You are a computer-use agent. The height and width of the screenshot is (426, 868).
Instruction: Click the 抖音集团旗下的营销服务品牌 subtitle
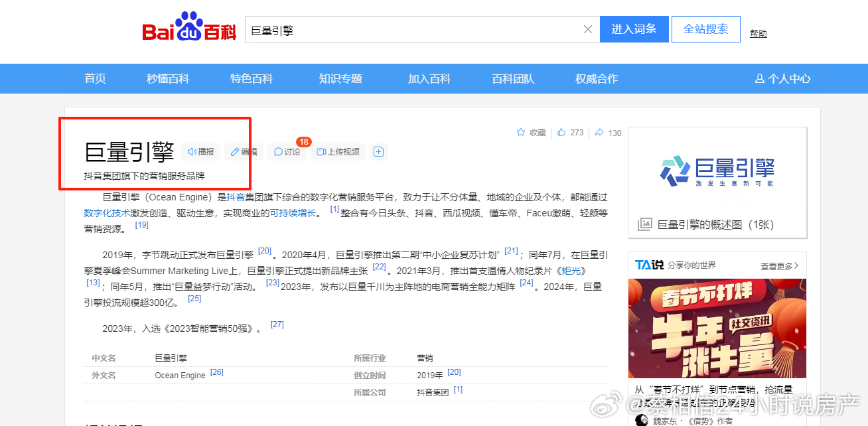coord(144,176)
